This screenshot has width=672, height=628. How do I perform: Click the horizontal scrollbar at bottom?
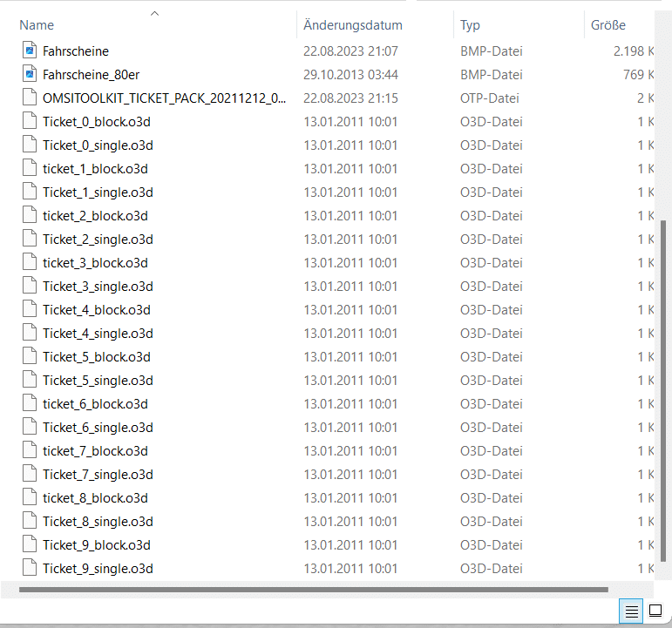(314, 590)
